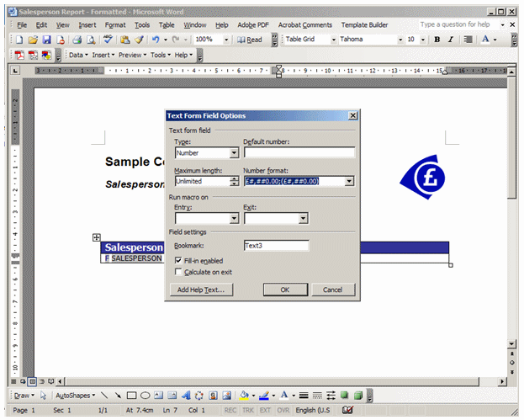524x420 pixels.
Task: Click the Bold formatting button
Action: (x=437, y=40)
